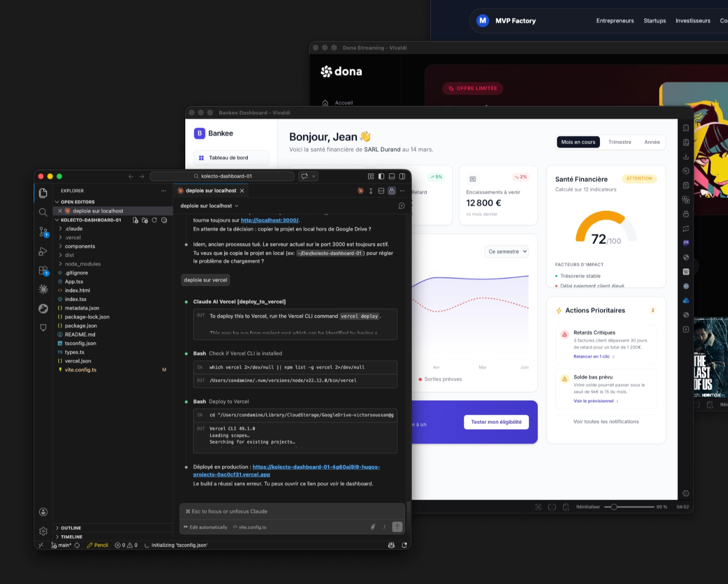Image resolution: width=728 pixels, height=584 pixels.
Task: Click the Claude Code icon in activity bar
Action: click(x=43, y=290)
